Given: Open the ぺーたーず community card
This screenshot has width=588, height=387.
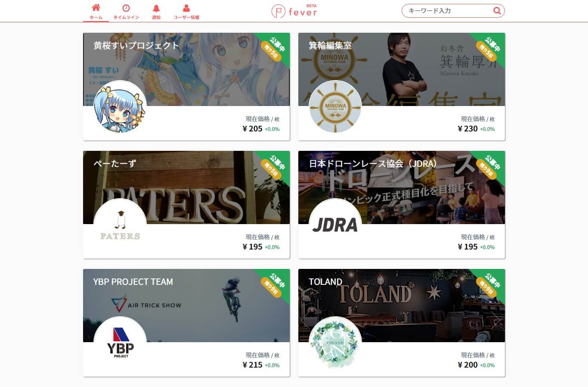Looking at the screenshot, I should pyautogui.click(x=186, y=205).
